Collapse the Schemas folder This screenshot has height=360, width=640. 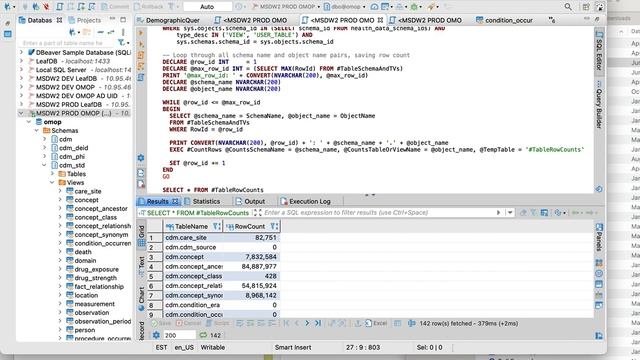click(x=37, y=131)
